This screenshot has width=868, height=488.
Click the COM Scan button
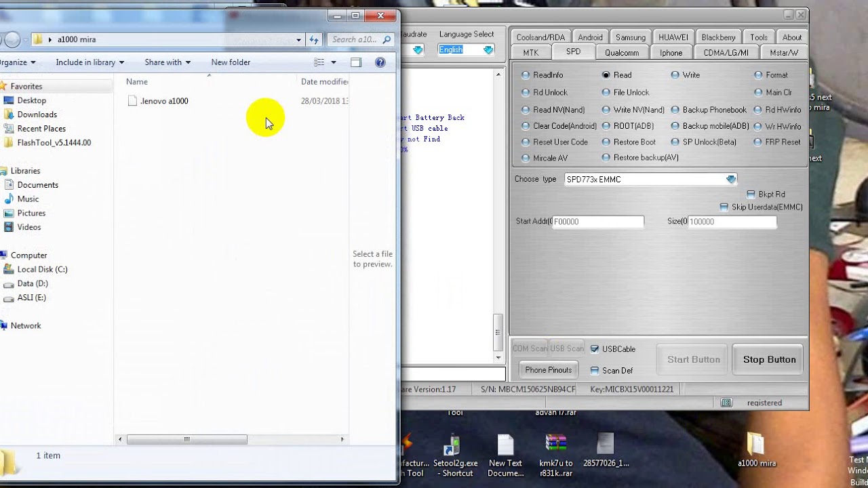530,348
